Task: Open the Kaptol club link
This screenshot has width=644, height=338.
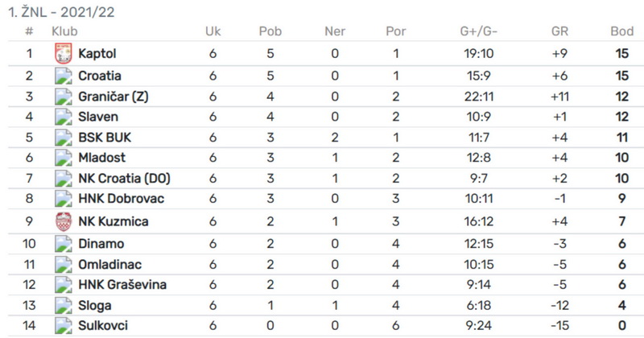Action: click(97, 54)
